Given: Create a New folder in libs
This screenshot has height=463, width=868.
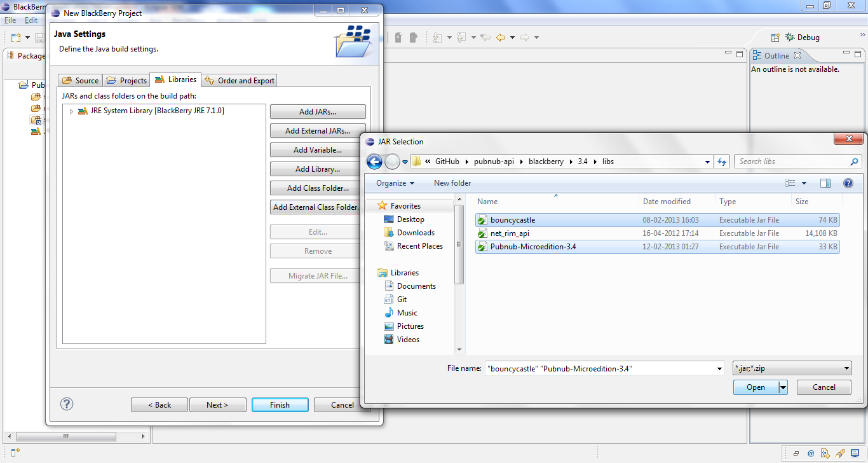Looking at the screenshot, I should coord(452,183).
